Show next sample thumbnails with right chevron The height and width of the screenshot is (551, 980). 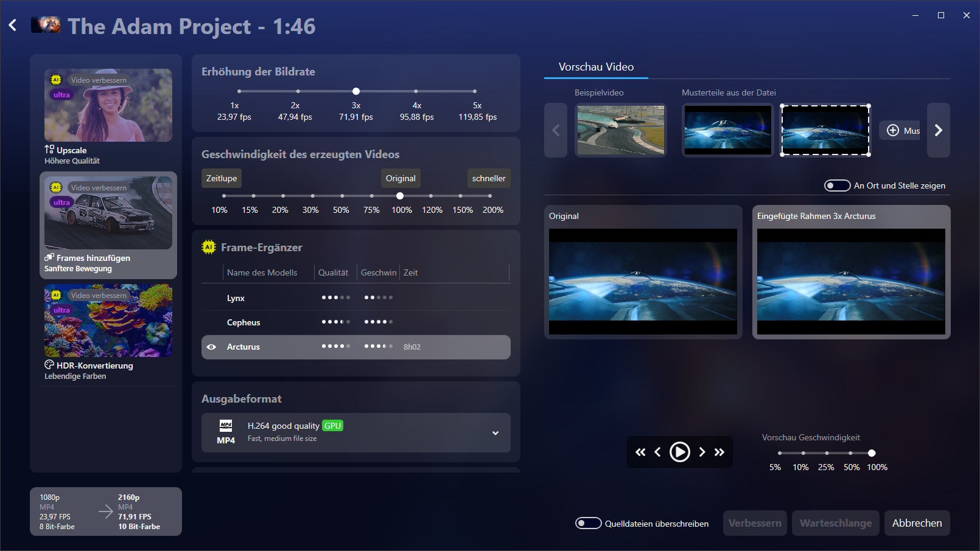pos(939,130)
